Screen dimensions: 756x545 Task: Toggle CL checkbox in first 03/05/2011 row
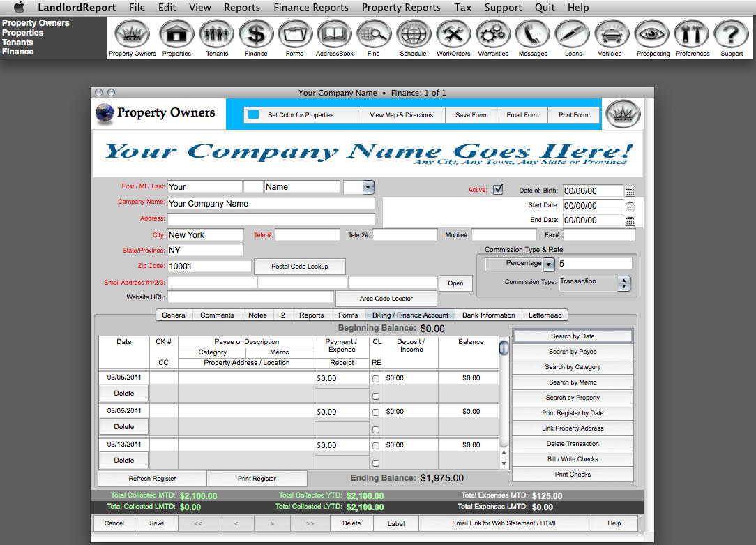point(376,379)
